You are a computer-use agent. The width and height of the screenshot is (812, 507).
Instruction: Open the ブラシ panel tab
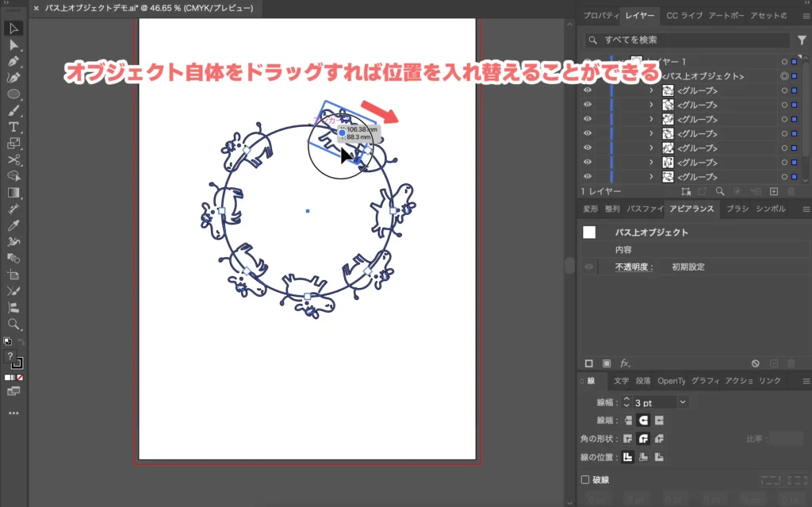click(x=738, y=209)
